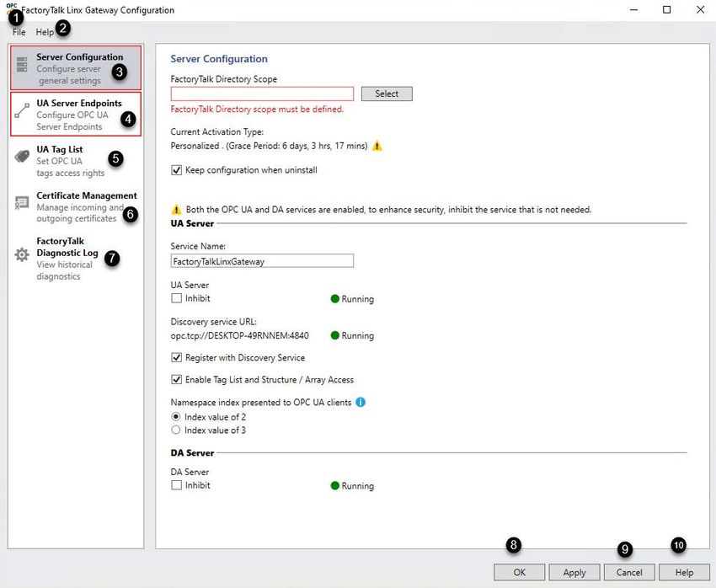Click the 'Server Configuration' heading in main pane
Viewport: 716px width, 588px height.
[219, 59]
